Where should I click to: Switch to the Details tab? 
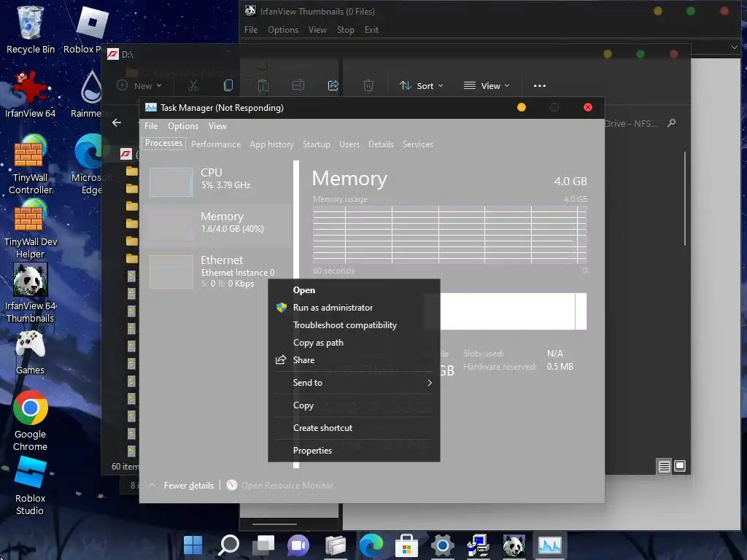[x=381, y=144]
